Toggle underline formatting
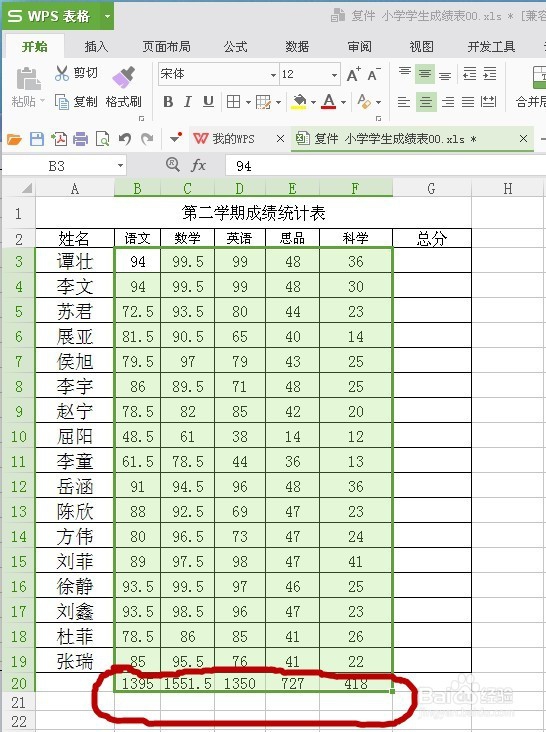This screenshot has height=732, width=546. [208, 102]
